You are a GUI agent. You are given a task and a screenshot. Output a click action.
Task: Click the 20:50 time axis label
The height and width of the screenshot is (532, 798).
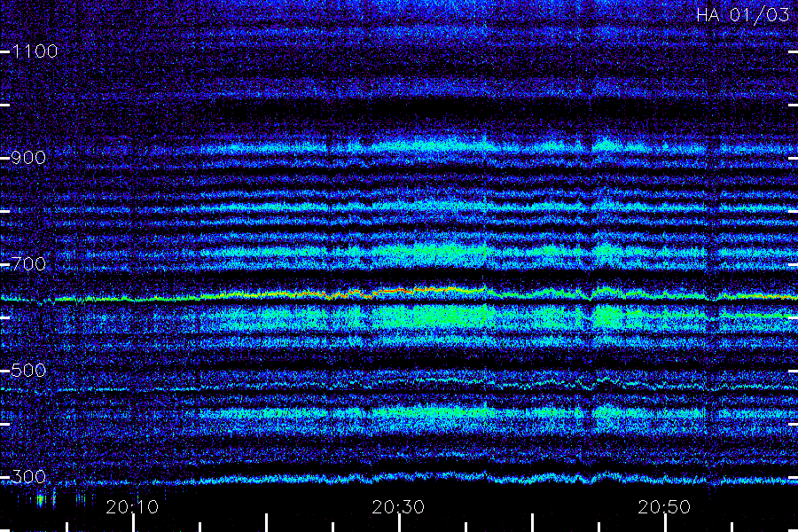click(665, 507)
